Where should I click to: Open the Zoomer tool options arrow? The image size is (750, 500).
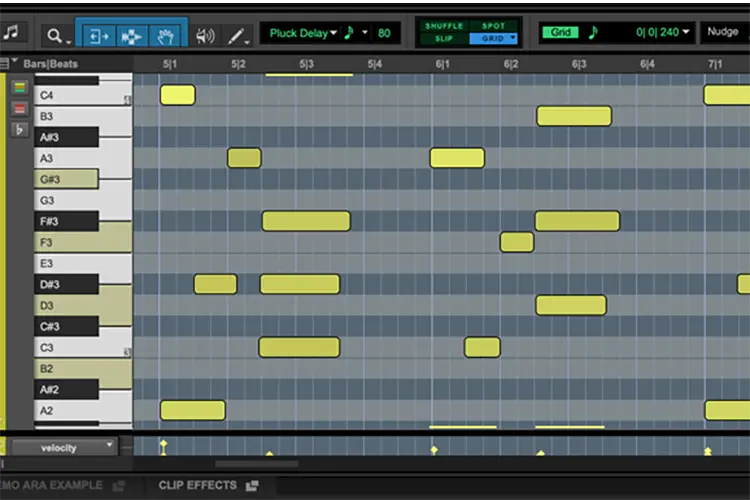click(68, 43)
